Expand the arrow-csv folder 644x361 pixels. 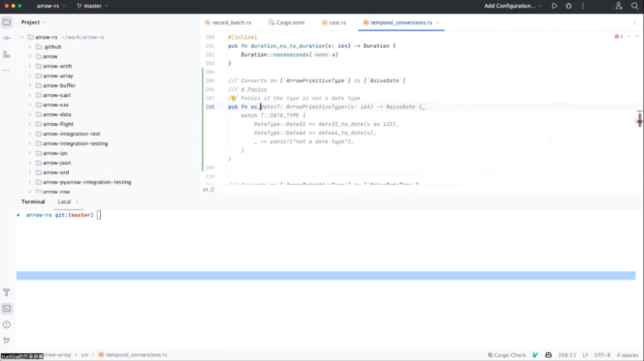tap(30, 105)
